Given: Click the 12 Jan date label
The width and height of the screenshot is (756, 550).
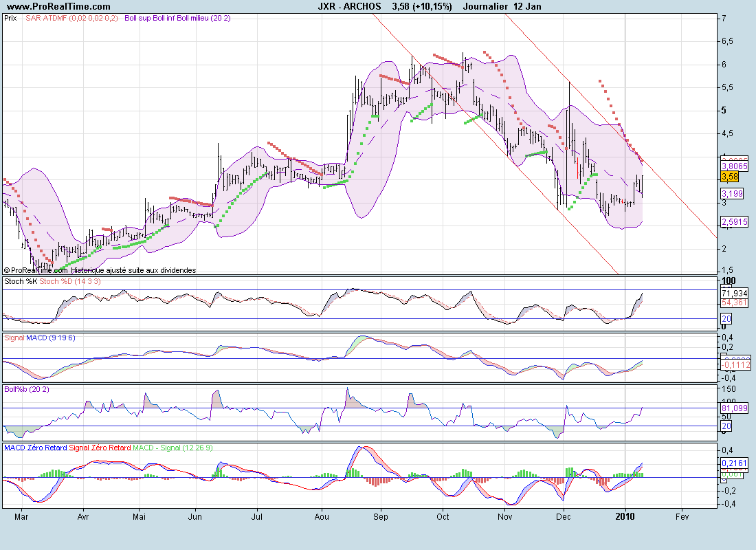Looking at the screenshot, I should tap(527, 6).
